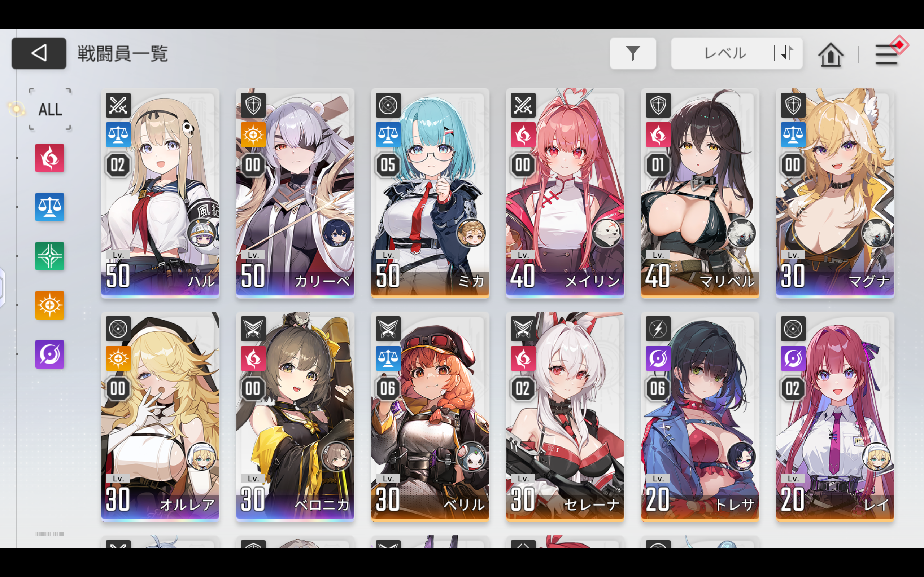Select character card ミカ
924x577 pixels.
coord(430,193)
